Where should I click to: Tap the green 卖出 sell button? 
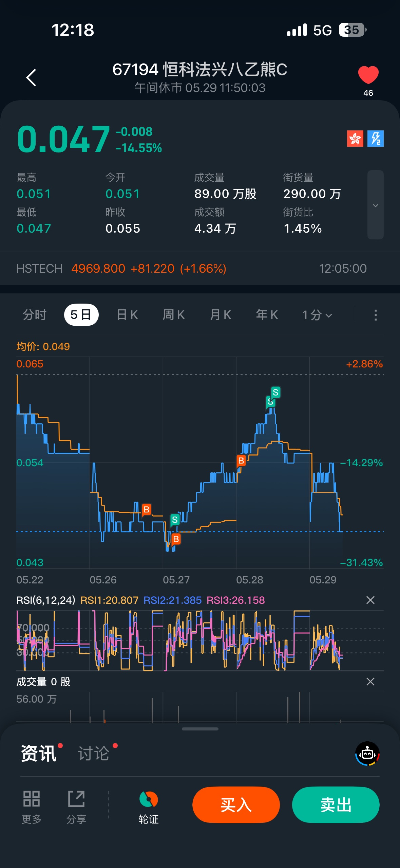336,805
